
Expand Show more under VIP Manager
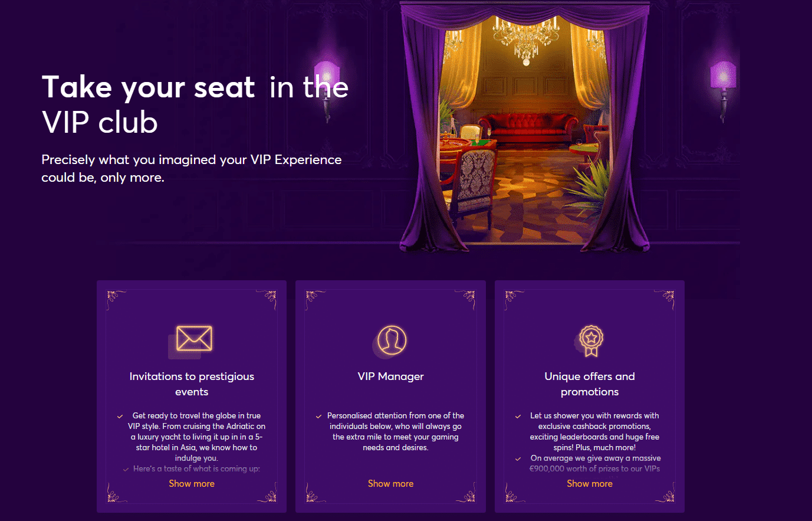390,483
